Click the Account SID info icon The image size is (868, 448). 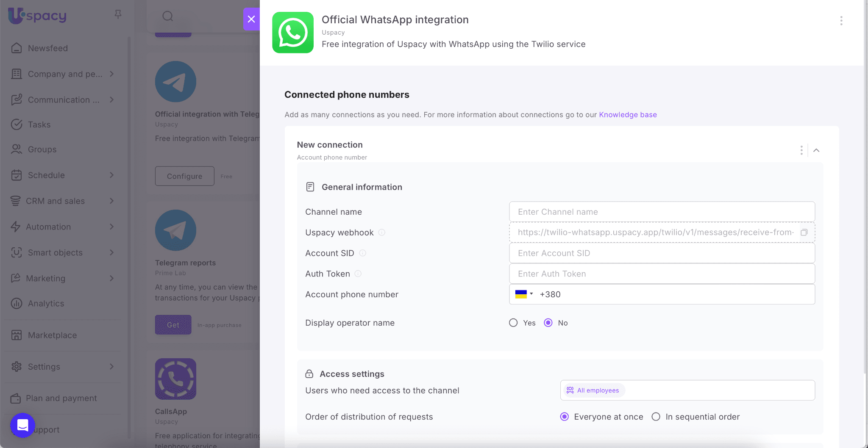tap(363, 253)
